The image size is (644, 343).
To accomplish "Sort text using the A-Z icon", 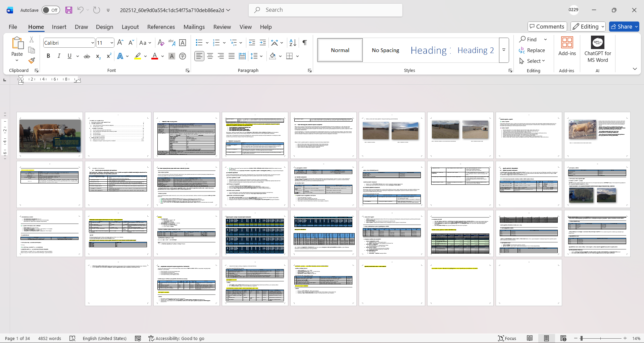I will tap(293, 43).
